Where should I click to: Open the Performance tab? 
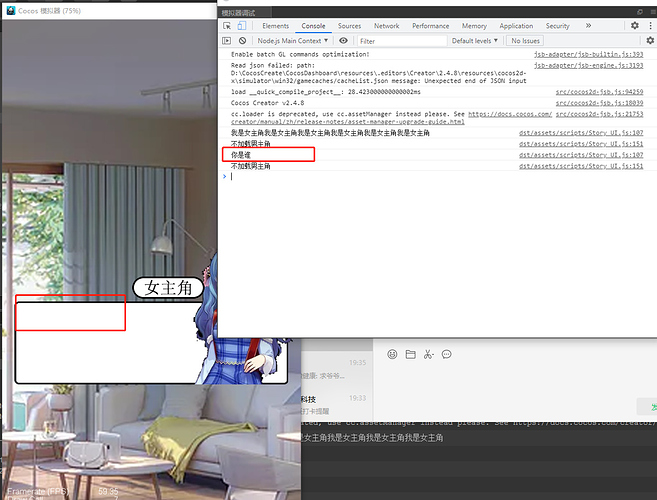tap(430, 26)
